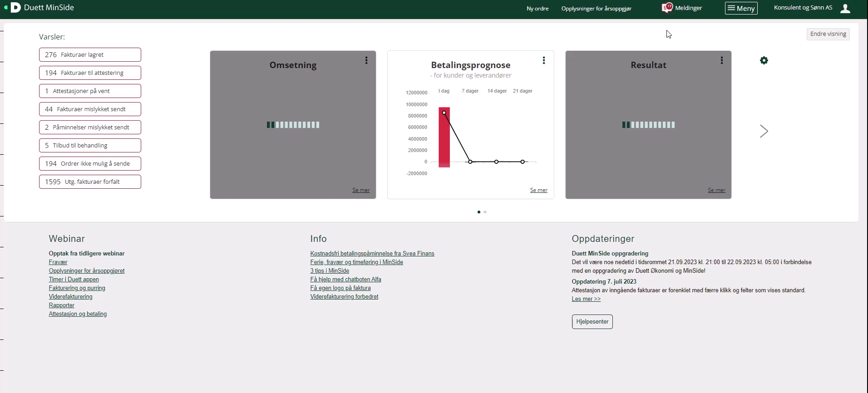Follow the Les mer >> link

pyautogui.click(x=586, y=299)
